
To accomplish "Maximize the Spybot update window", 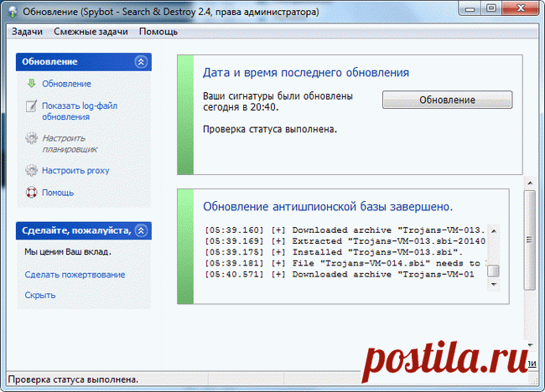I will point(491,8).
